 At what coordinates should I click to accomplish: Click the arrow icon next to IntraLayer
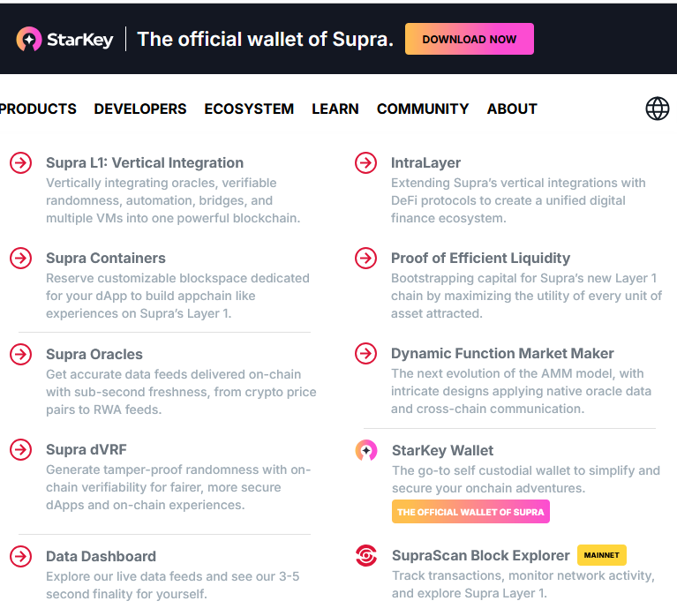coord(365,162)
